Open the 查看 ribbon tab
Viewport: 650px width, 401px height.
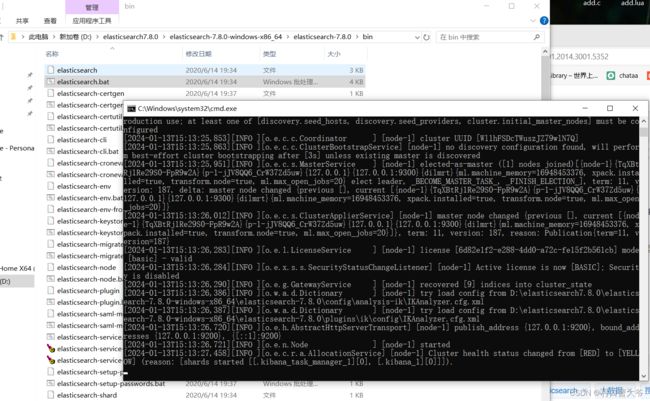click(50, 21)
